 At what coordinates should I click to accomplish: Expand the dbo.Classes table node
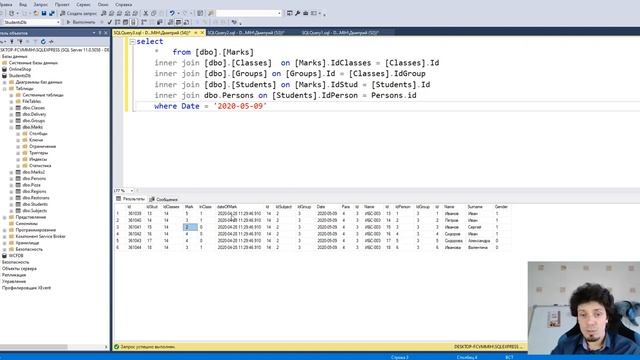tap(11, 108)
